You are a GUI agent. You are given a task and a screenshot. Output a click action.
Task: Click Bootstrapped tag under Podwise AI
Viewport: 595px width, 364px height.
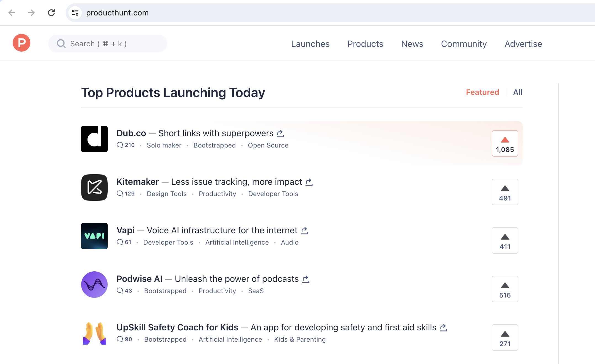[x=165, y=291]
